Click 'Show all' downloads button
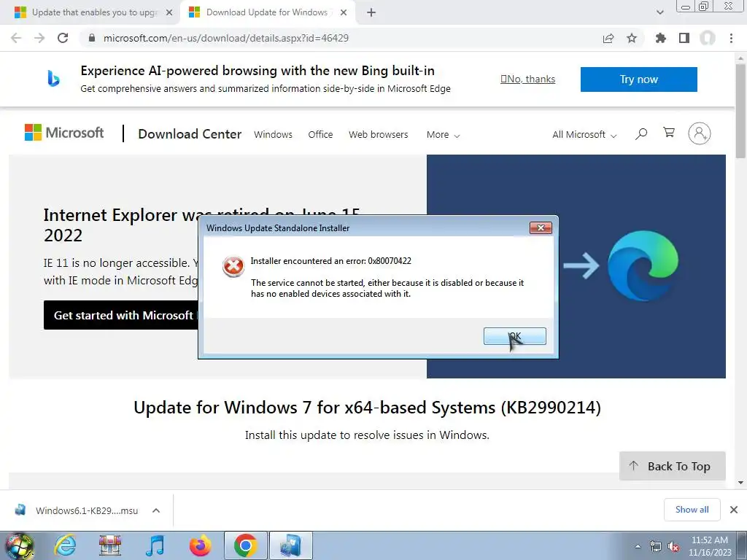This screenshot has width=747, height=560. pos(692,510)
